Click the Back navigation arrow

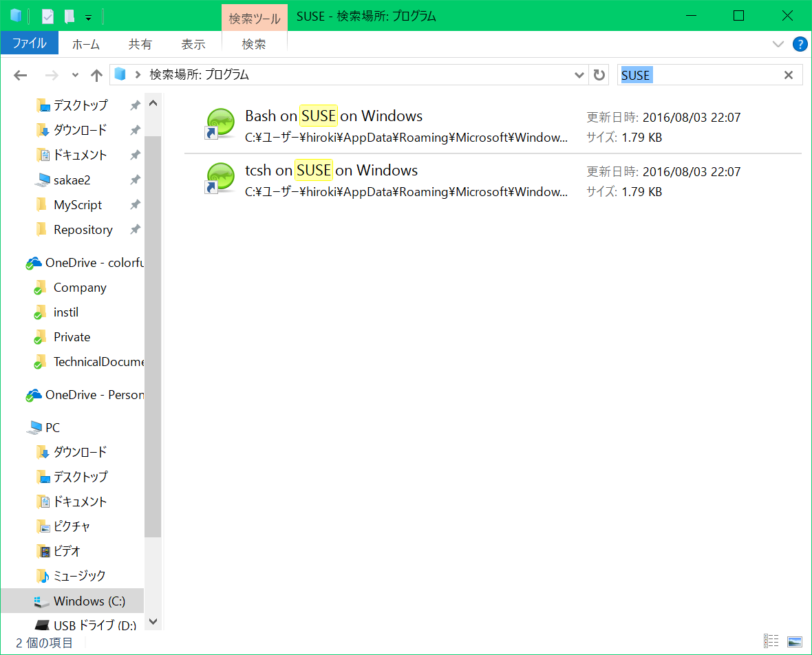pos(20,76)
